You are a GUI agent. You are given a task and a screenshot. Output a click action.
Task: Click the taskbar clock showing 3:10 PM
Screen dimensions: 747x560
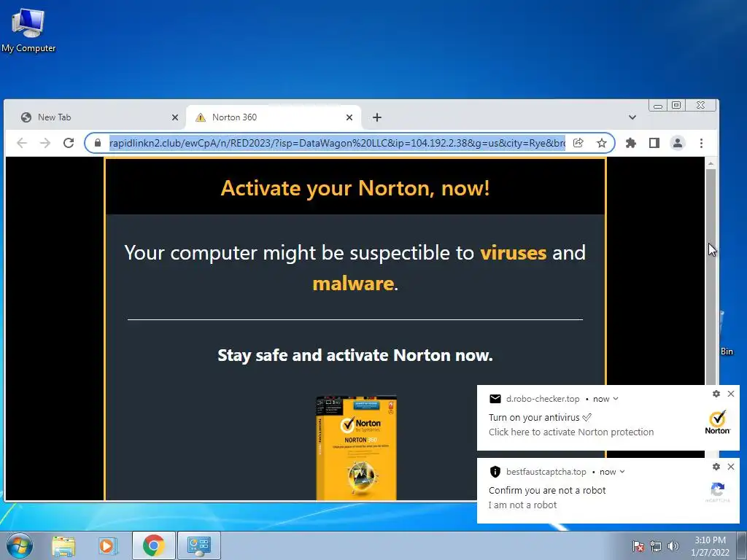pos(710,546)
